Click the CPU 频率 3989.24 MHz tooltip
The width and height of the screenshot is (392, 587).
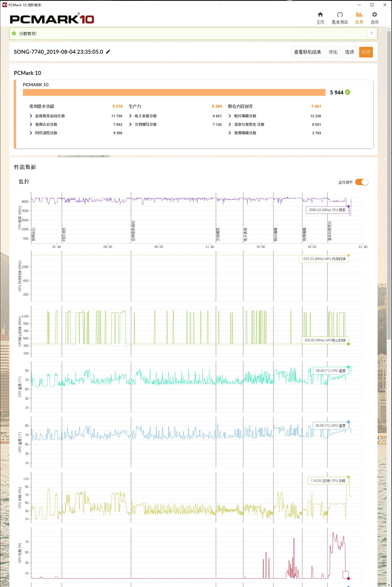(x=327, y=210)
